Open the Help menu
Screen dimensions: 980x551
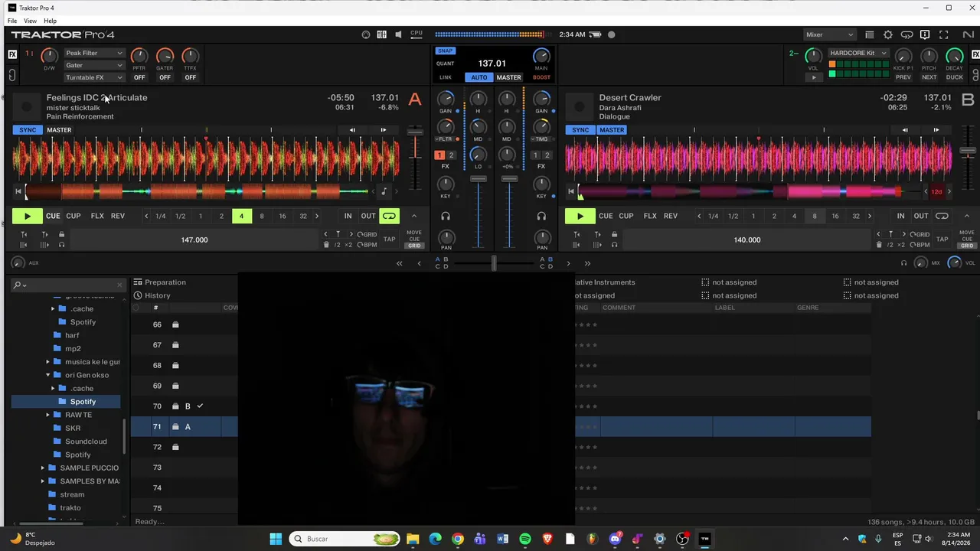50,21
